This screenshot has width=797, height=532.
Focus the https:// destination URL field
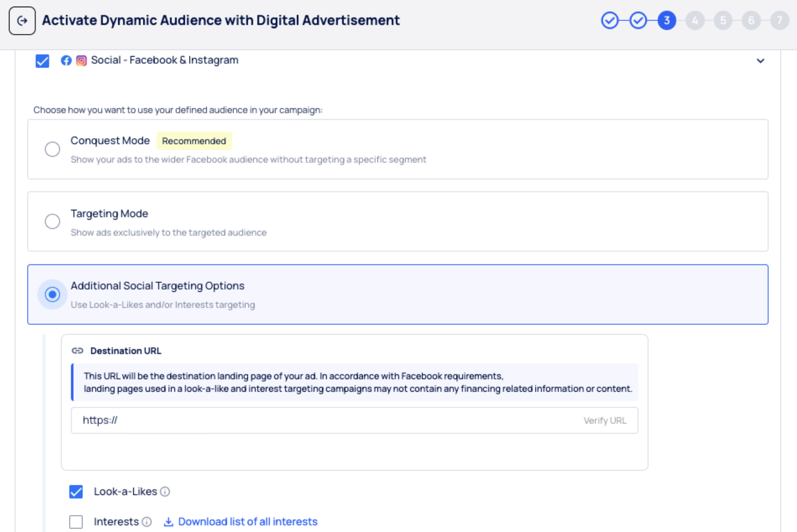(x=325, y=420)
